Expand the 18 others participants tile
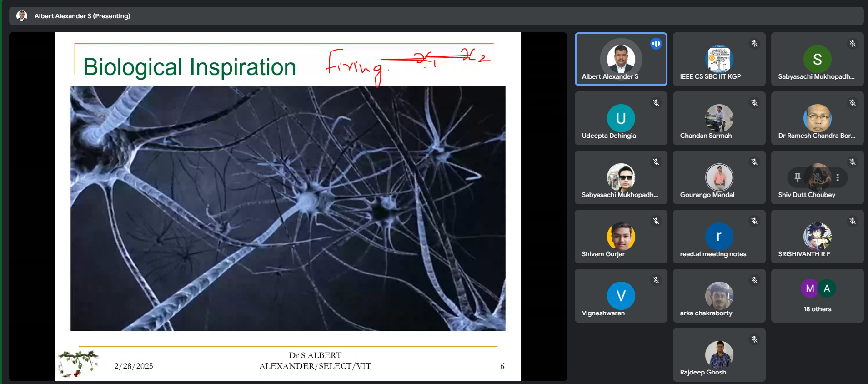 click(817, 296)
